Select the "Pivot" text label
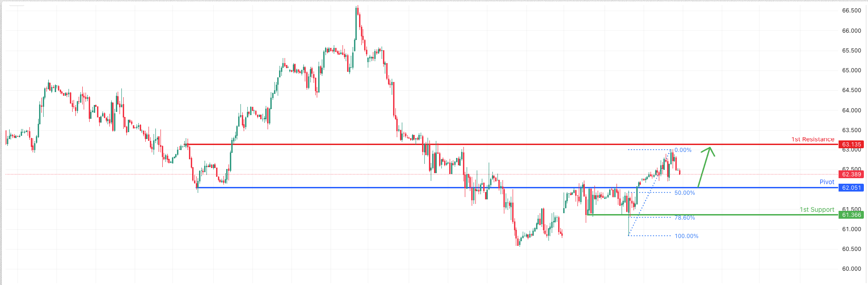Viewport: 868px width, 285px height. point(827,182)
